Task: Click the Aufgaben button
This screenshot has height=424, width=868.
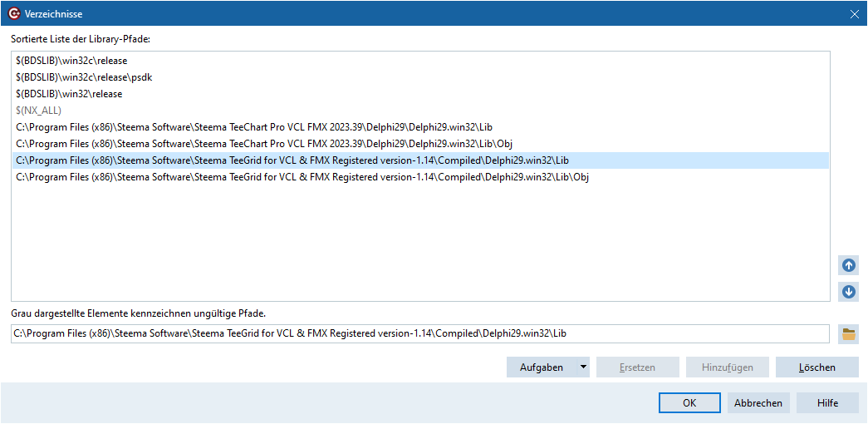Action: 542,367
